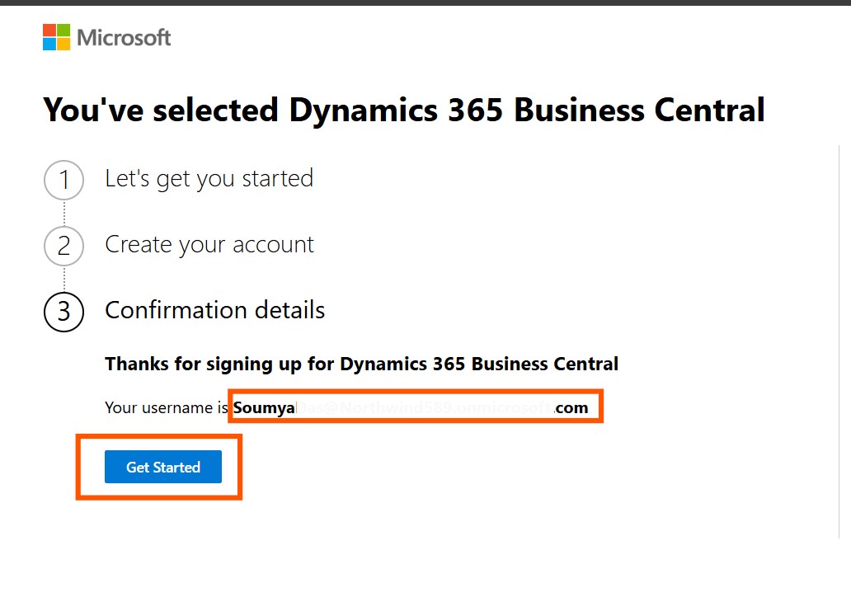The height and width of the screenshot is (616, 851).
Task: Select the step 1 circle indicator
Action: 63,180
